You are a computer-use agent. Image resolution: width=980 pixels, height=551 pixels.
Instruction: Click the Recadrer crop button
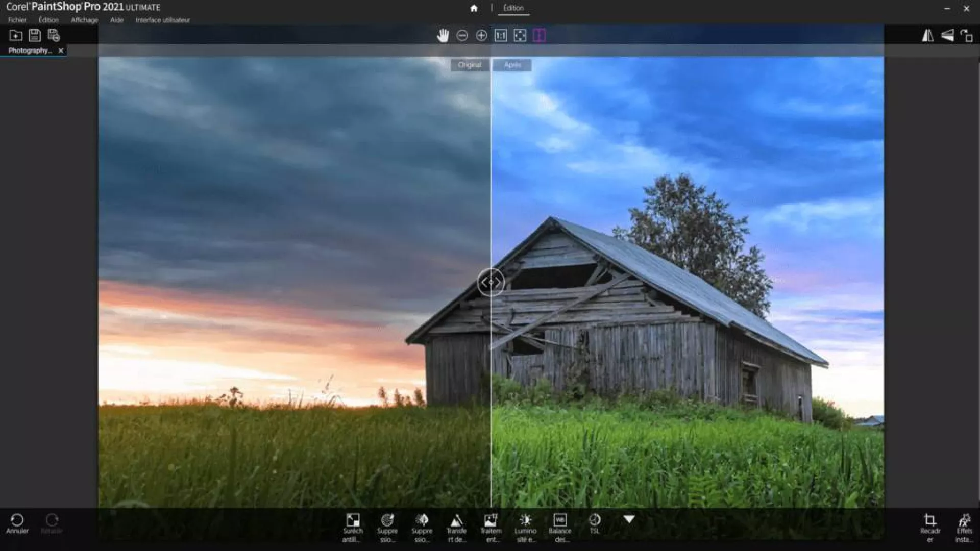point(930,527)
